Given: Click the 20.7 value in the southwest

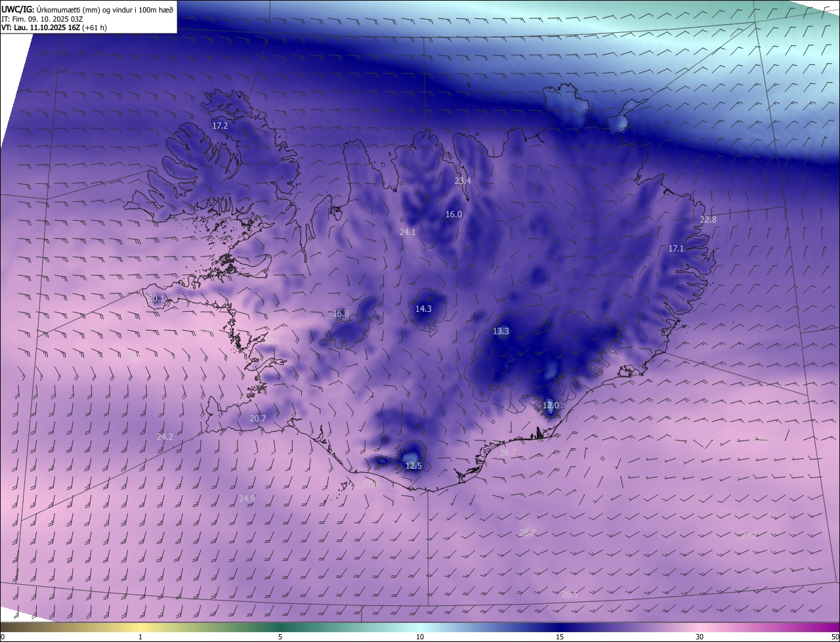Looking at the screenshot, I should click(258, 418).
